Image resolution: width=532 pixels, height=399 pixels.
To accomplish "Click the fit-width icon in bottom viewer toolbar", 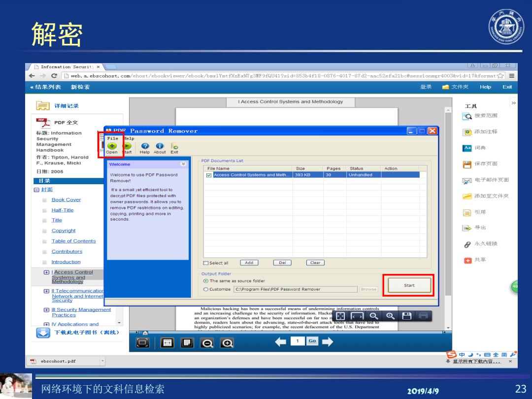I will pyautogui.click(x=167, y=343).
